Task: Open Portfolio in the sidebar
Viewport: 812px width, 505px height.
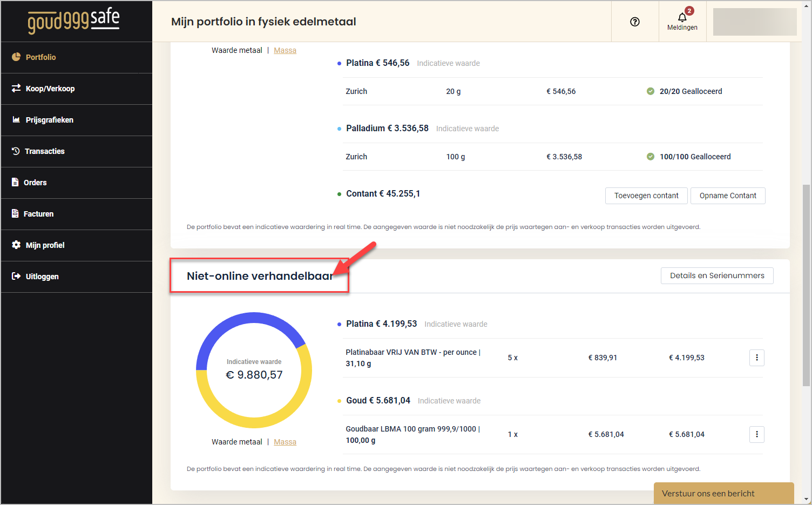Action: coord(77,57)
